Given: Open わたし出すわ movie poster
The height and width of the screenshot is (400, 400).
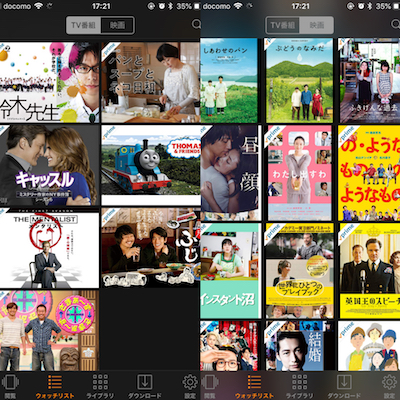Looking at the screenshot, I should click(x=299, y=173).
